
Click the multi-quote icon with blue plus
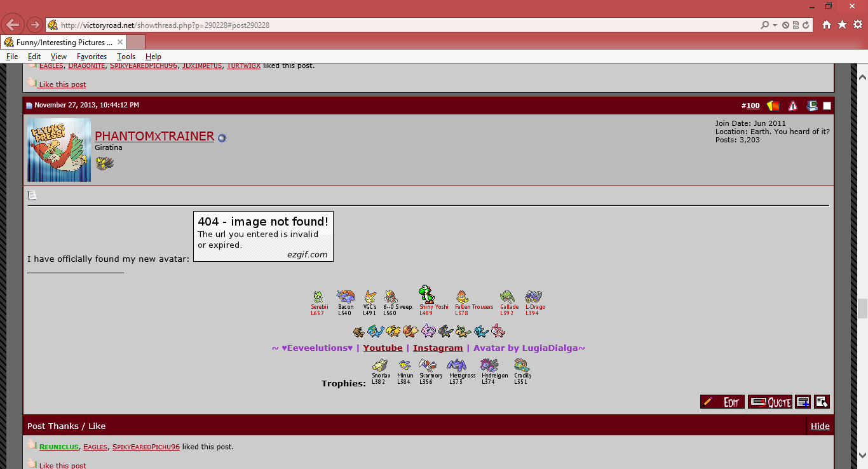click(803, 402)
